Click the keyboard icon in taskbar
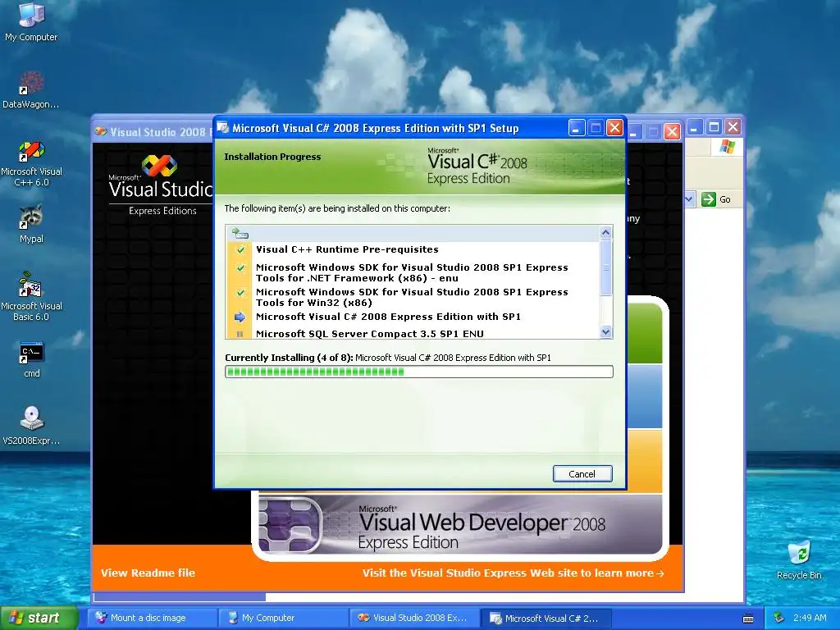This screenshot has height=630, width=840. (x=748, y=619)
